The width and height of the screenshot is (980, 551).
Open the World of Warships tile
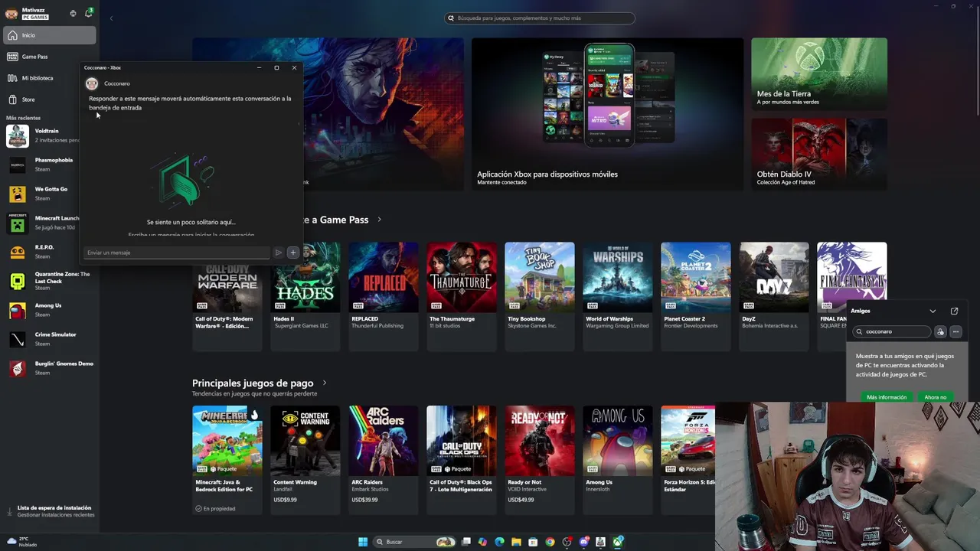coord(618,296)
